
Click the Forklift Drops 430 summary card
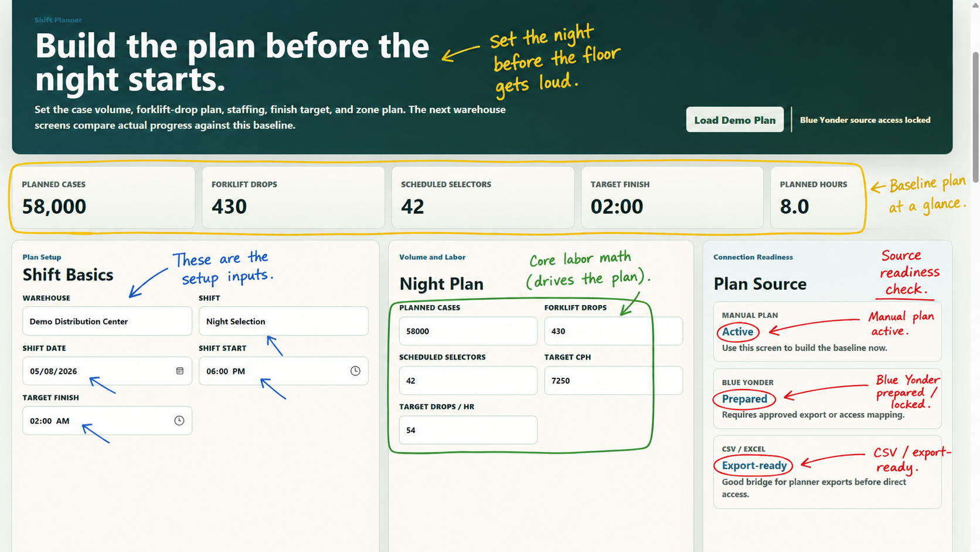click(293, 197)
